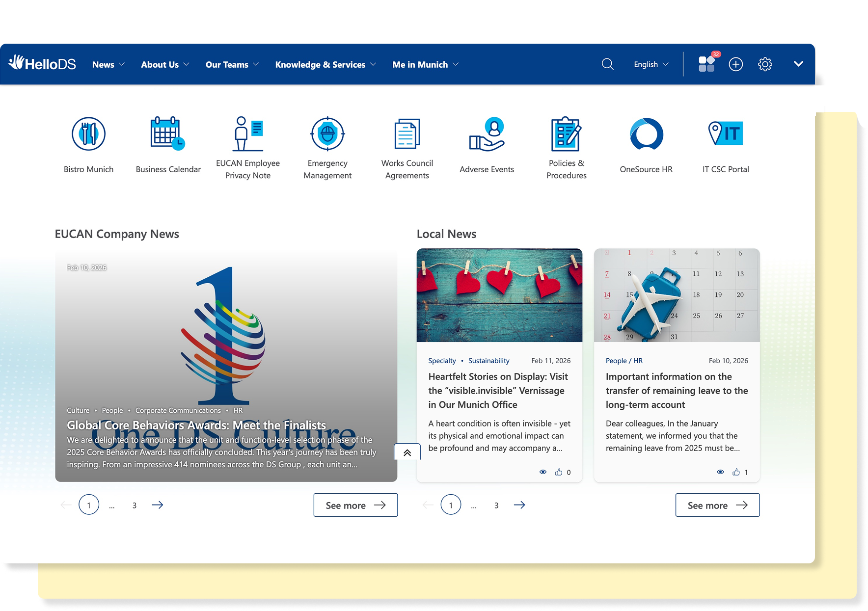Open the Policies & Procedures clipboard icon
The image size is (868, 611).
tap(566, 133)
